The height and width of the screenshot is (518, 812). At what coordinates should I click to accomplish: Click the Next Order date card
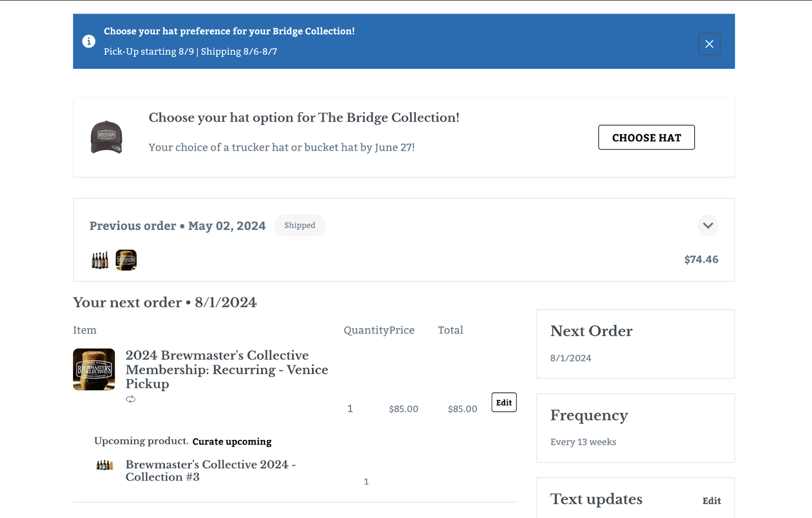(635, 344)
